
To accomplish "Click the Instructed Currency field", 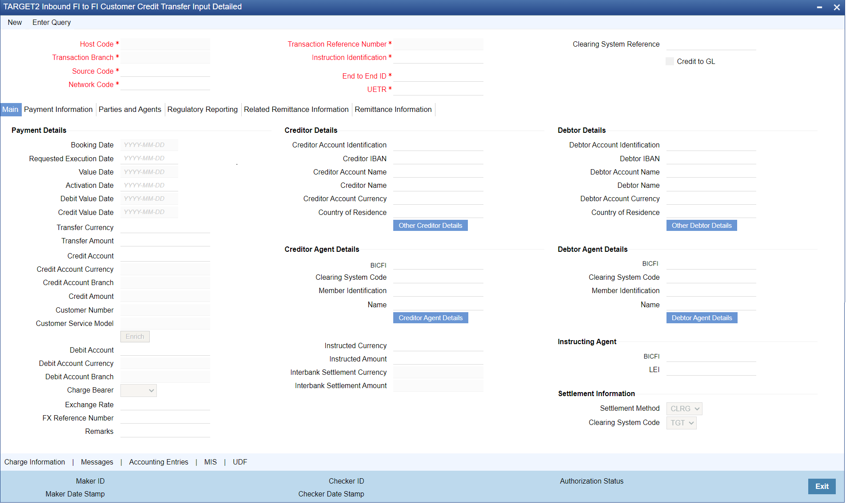I will (438, 345).
